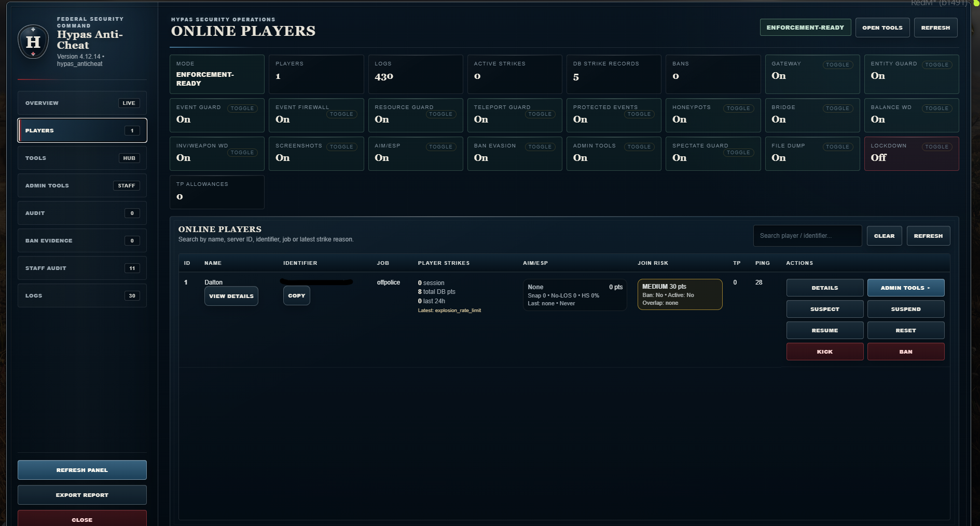The width and height of the screenshot is (980, 526).
Task: Open the Logs sidebar section
Action: (82, 295)
